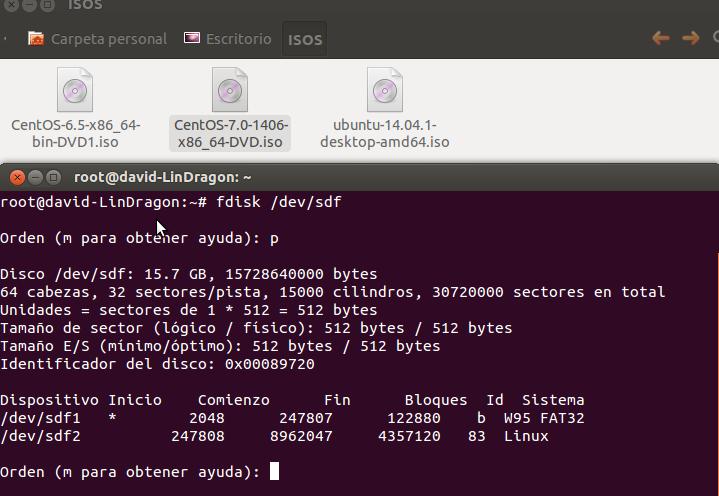Focus the fdisk command prompt cursor
The image size is (719, 496).
click(275, 471)
